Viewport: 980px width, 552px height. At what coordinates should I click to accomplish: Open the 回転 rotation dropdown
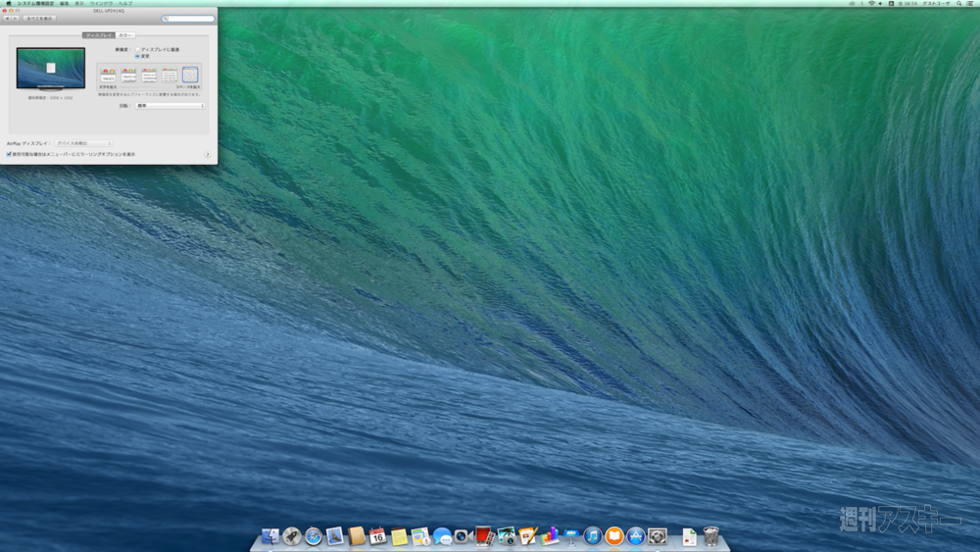pyautogui.click(x=170, y=105)
